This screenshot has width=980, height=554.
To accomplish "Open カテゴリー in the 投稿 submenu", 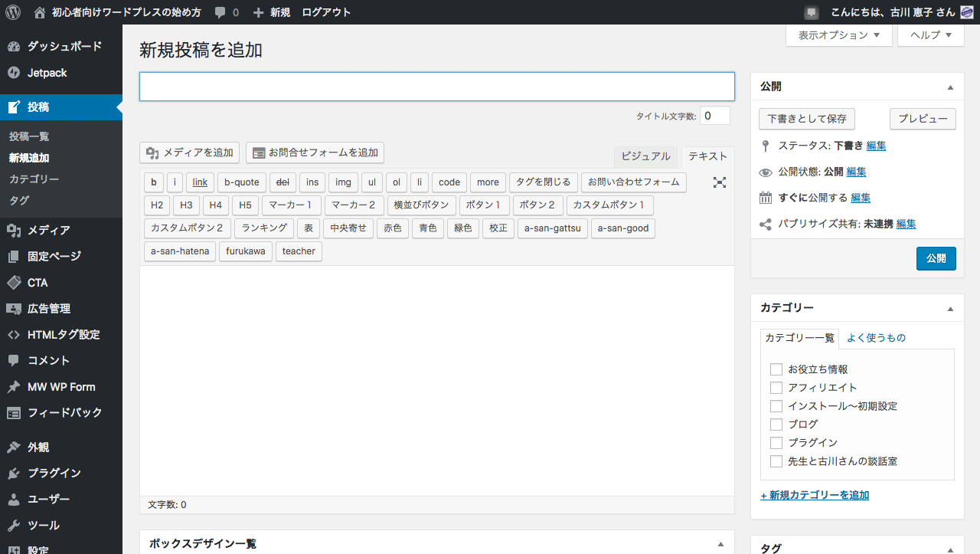I will 34,179.
